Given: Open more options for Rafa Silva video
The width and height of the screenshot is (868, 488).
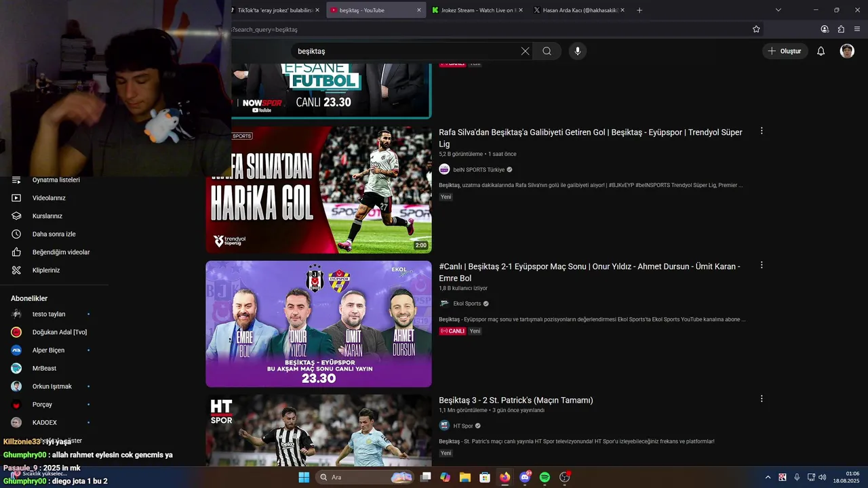Looking at the screenshot, I should pos(762,131).
